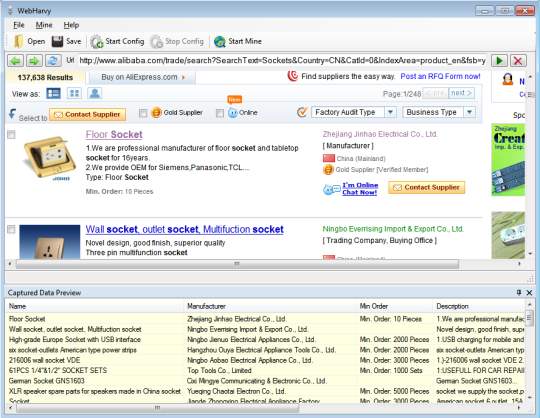Image resolution: width=540 pixels, height=418 pixels.
Task: Open the Buy on AliExpress.com tab
Action: 142,77
